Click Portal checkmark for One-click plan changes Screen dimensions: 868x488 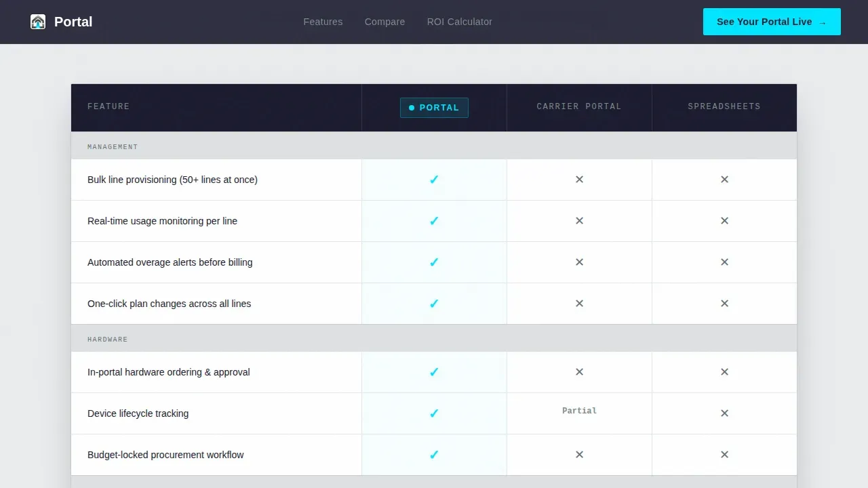point(434,304)
